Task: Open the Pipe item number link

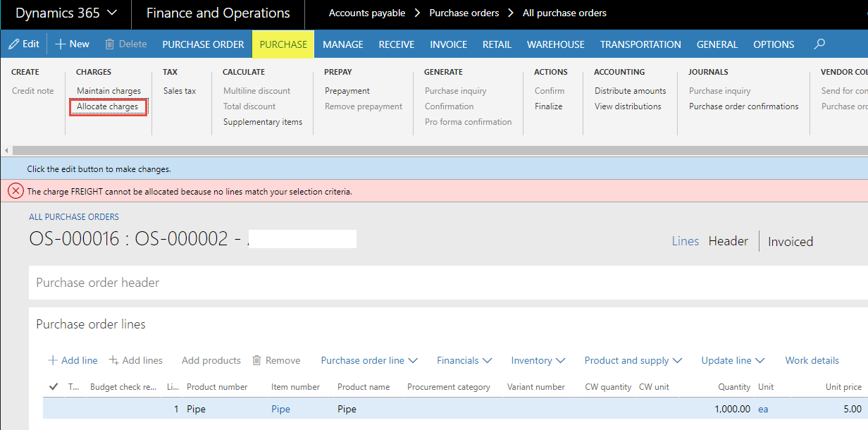Action: (x=280, y=409)
